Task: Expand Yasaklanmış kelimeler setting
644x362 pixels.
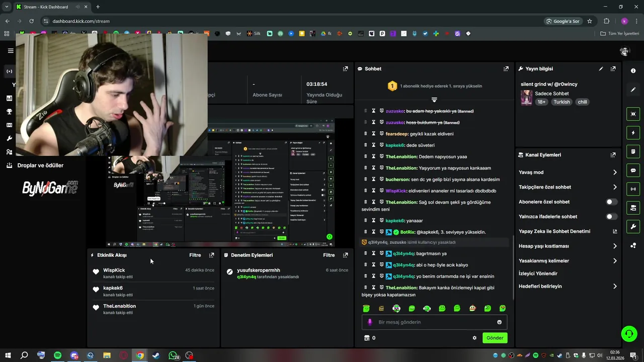Action: [568, 261]
